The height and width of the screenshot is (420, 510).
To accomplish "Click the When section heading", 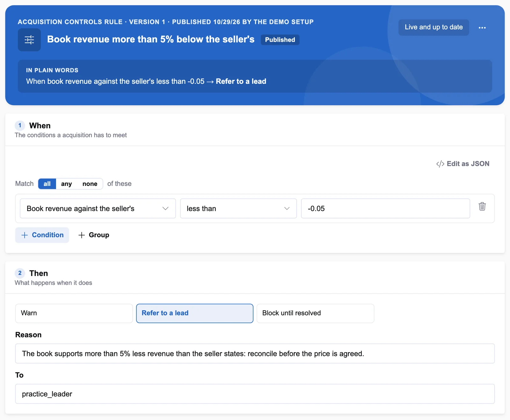I will pyautogui.click(x=40, y=126).
